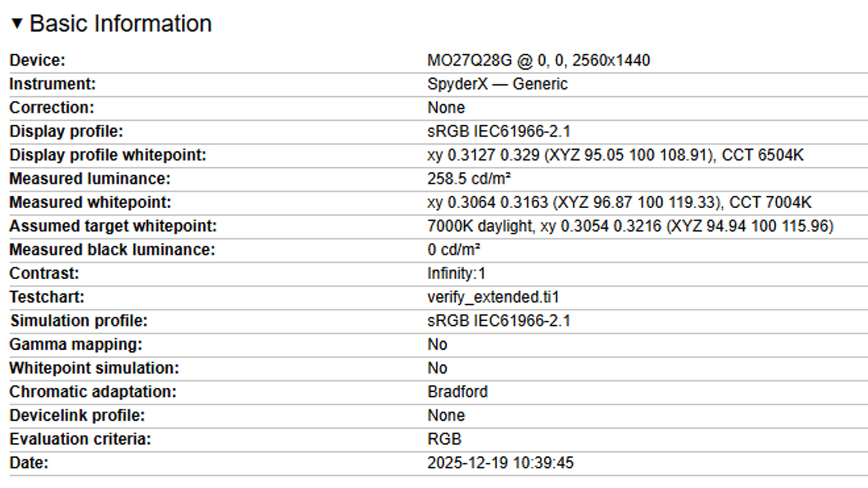Image resolution: width=868 pixels, height=488 pixels.
Task: Click the 258.5 cd/m² measured luminance value
Action: (x=469, y=178)
